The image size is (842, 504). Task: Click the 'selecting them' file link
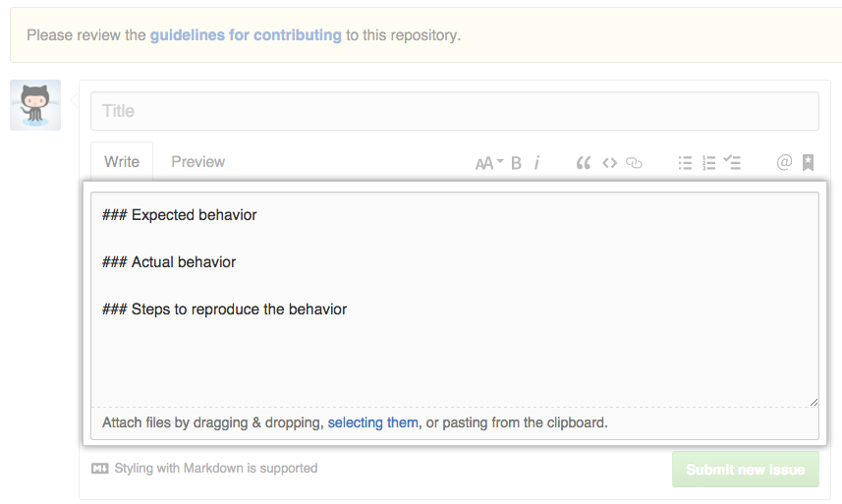(372, 423)
